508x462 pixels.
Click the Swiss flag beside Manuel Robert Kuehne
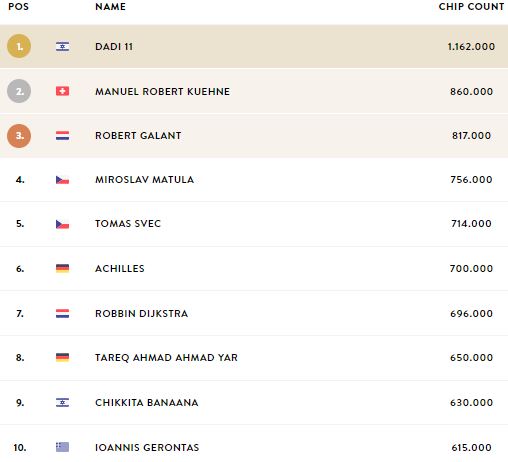62,91
